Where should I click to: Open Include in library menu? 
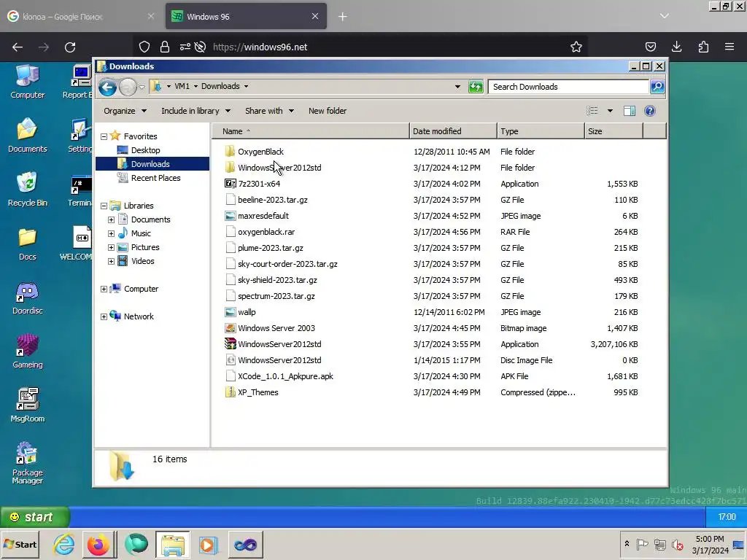[x=196, y=111]
